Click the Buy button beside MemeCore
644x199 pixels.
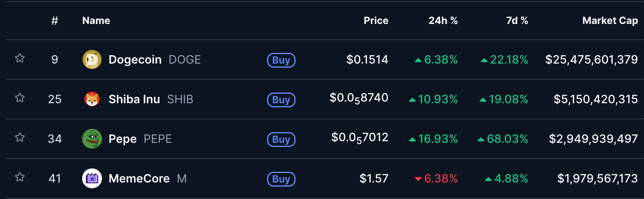click(x=281, y=179)
